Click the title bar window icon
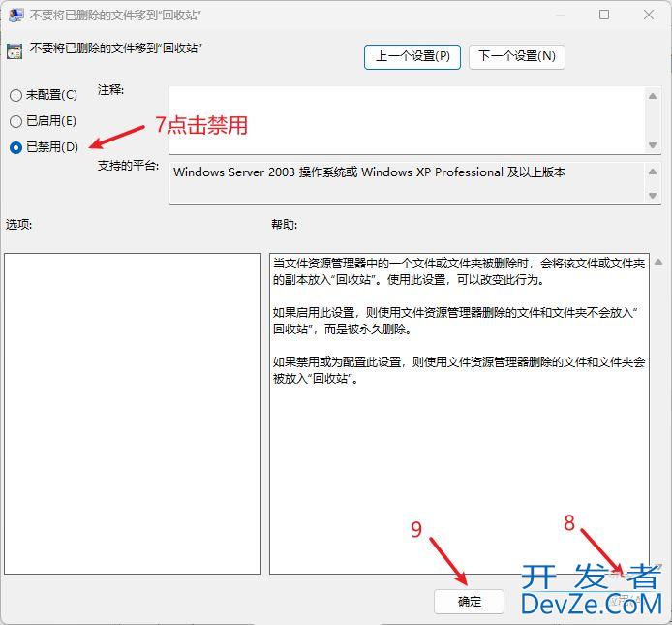 [15, 15]
